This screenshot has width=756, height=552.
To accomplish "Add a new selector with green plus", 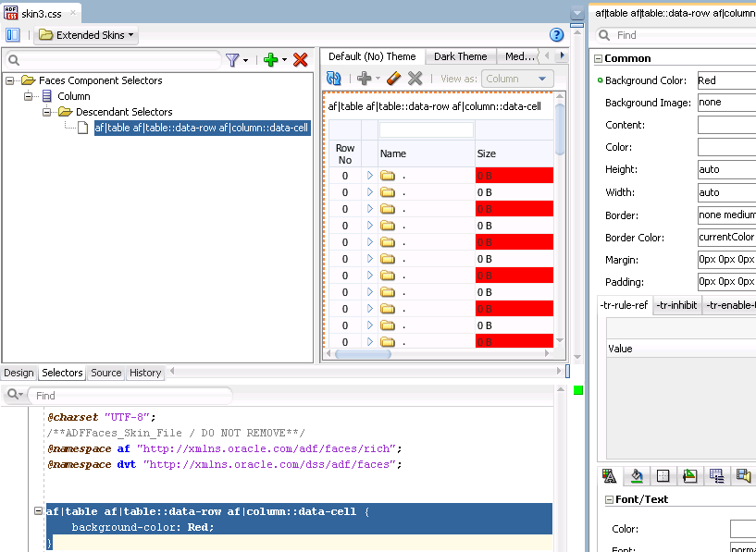I will tap(270, 60).
